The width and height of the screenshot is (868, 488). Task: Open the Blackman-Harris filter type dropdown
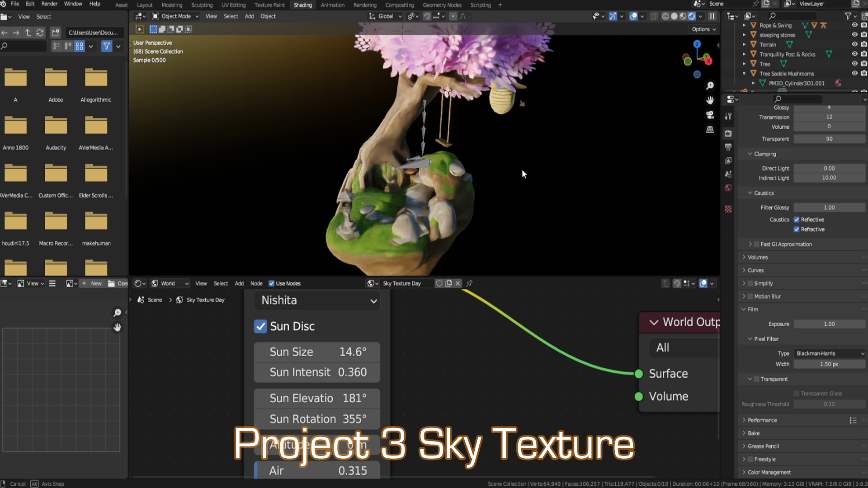[830, 353]
